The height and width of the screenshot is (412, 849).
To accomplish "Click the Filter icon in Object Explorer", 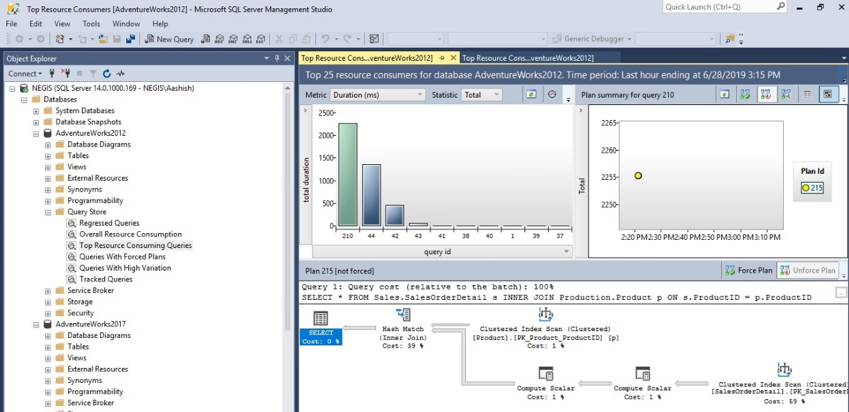I will 93,73.
